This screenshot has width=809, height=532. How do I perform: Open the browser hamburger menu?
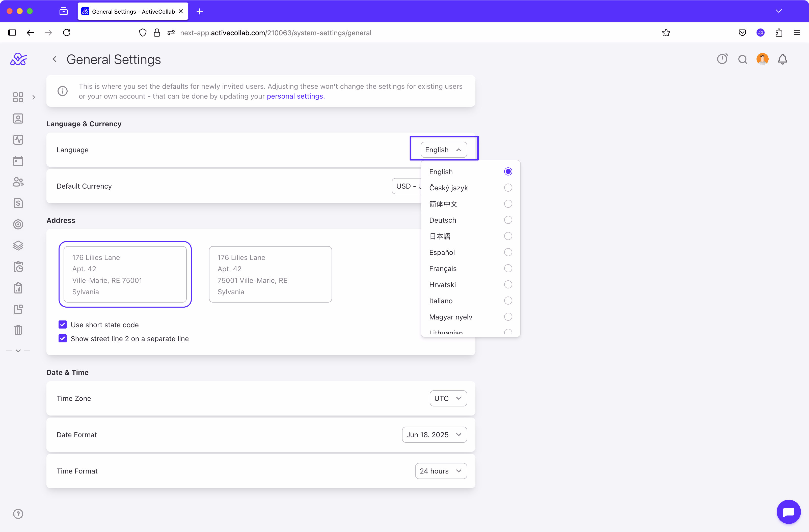click(x=797, y=33)
